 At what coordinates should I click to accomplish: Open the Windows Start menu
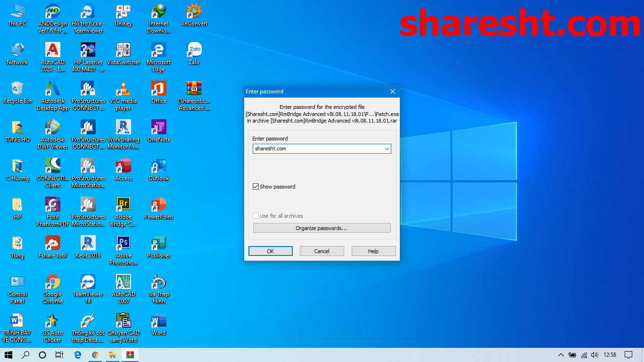click(x=8, y=355)
